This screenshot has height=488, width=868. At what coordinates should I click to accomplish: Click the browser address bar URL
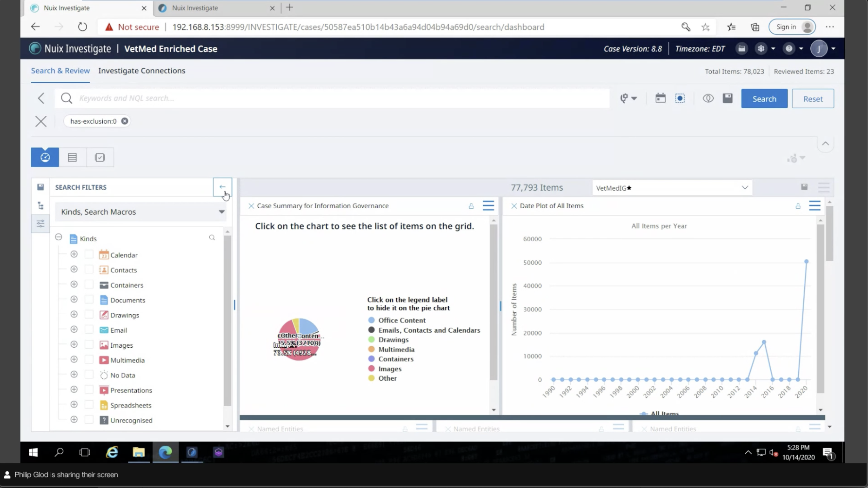click(358, 27)
